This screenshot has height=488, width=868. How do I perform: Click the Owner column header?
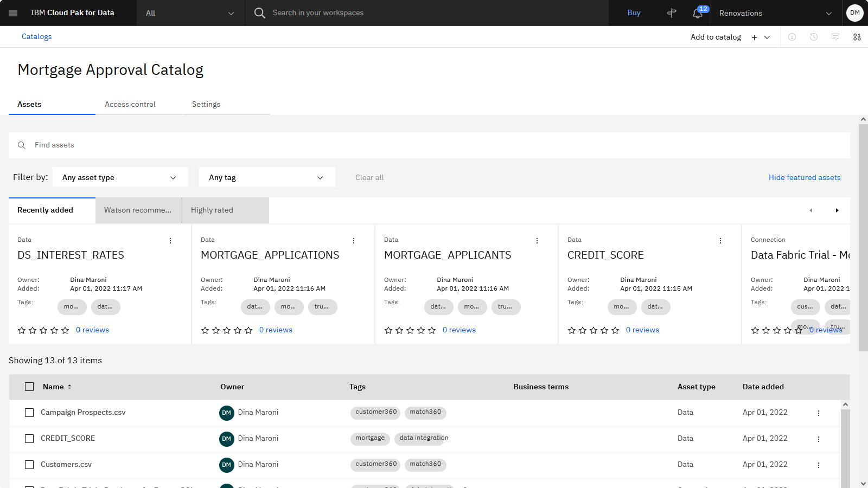tap(232, 387)
